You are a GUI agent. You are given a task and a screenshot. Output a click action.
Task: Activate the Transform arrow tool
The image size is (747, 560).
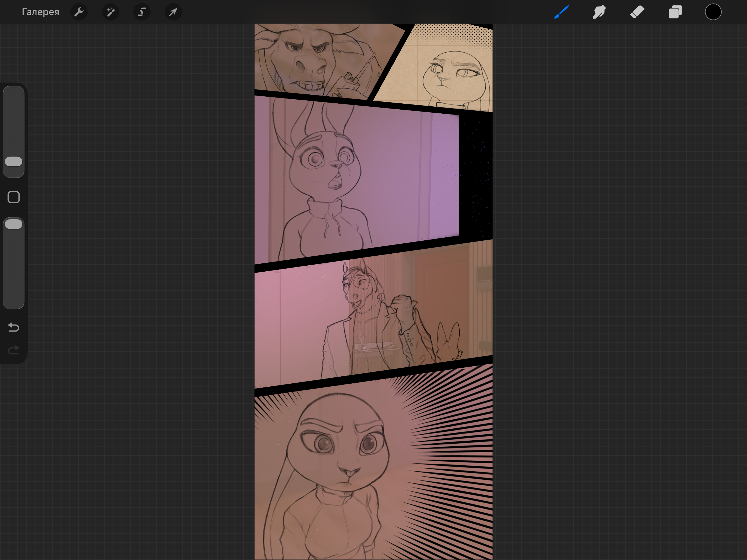[173, 12]
